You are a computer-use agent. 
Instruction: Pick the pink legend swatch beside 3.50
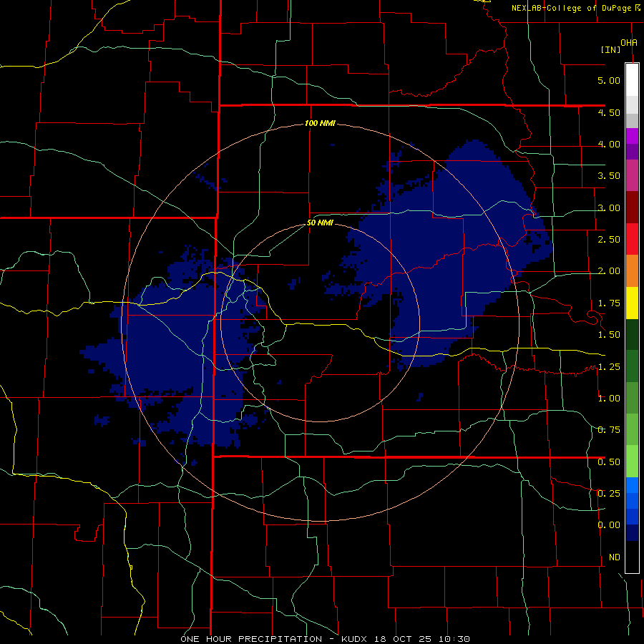click(x=632, y=175)
